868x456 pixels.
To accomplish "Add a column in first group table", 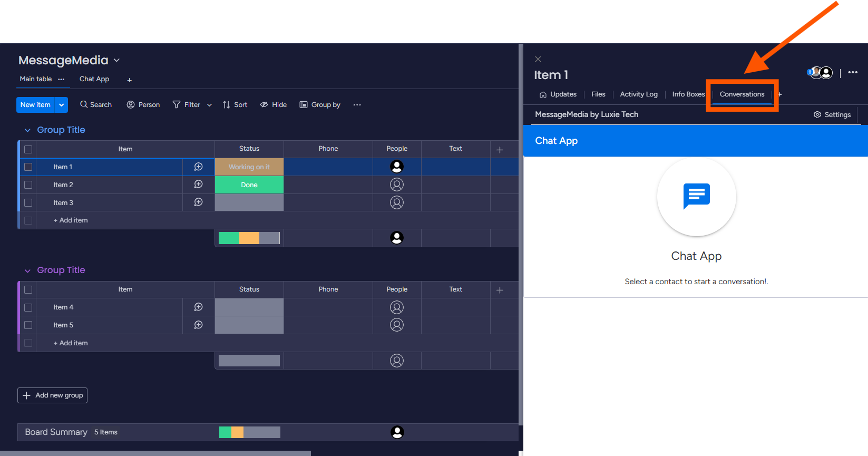I will point(500,150).
